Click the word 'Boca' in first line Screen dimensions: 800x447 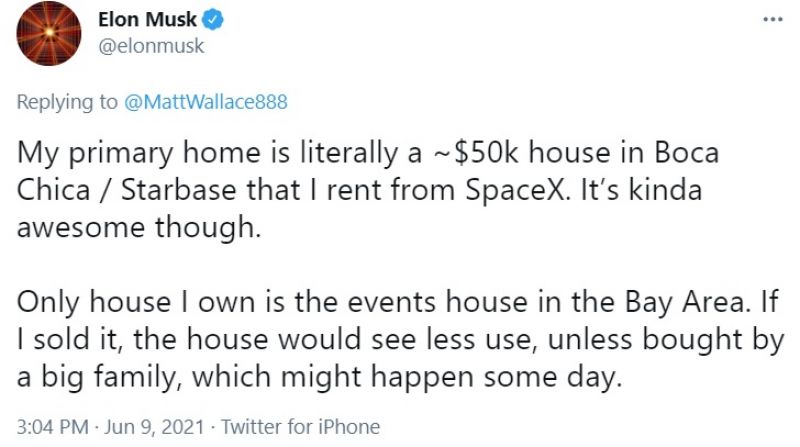tap(687, 153)
